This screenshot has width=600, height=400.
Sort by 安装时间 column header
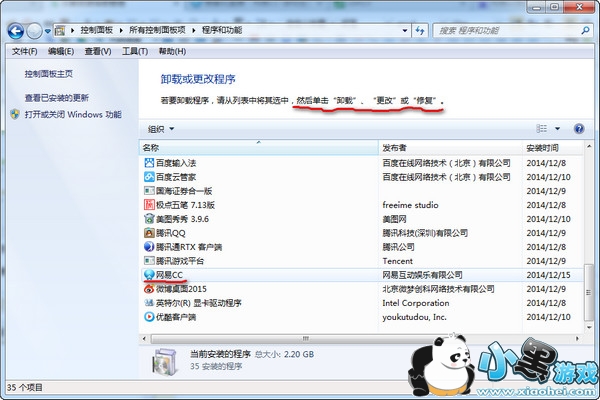tap(553, 148)
